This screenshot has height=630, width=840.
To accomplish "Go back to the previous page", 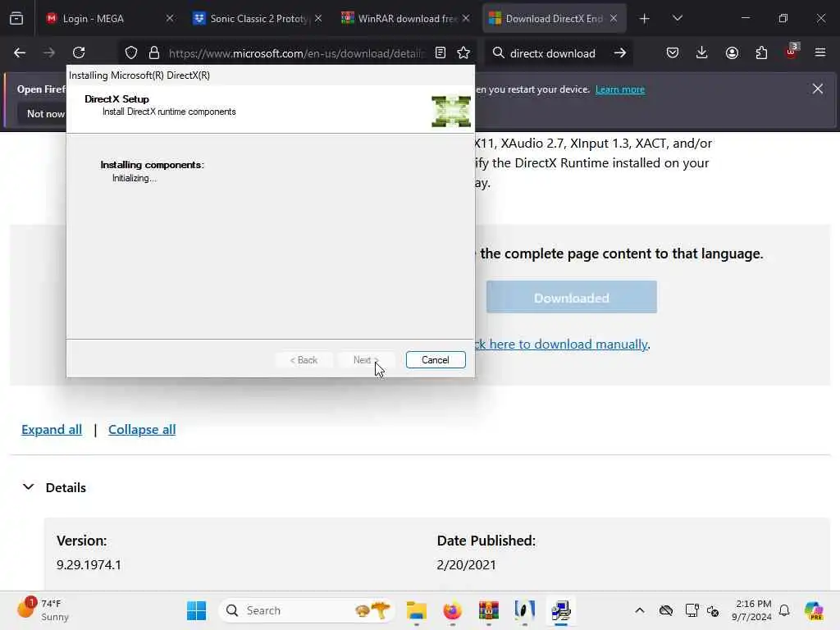I will coord(20,53).
